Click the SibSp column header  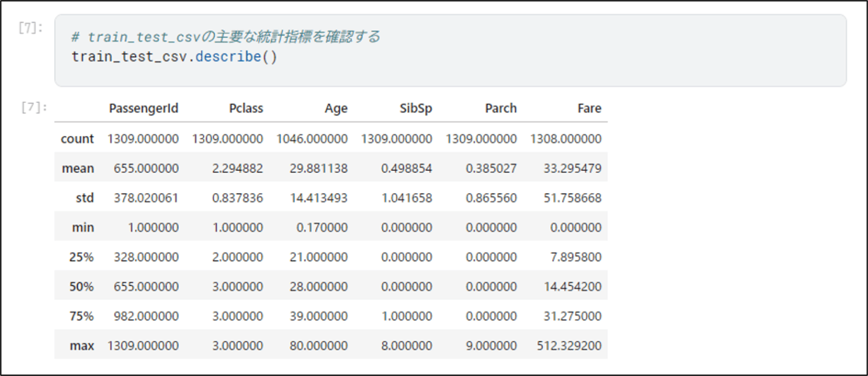pos(417,108)
